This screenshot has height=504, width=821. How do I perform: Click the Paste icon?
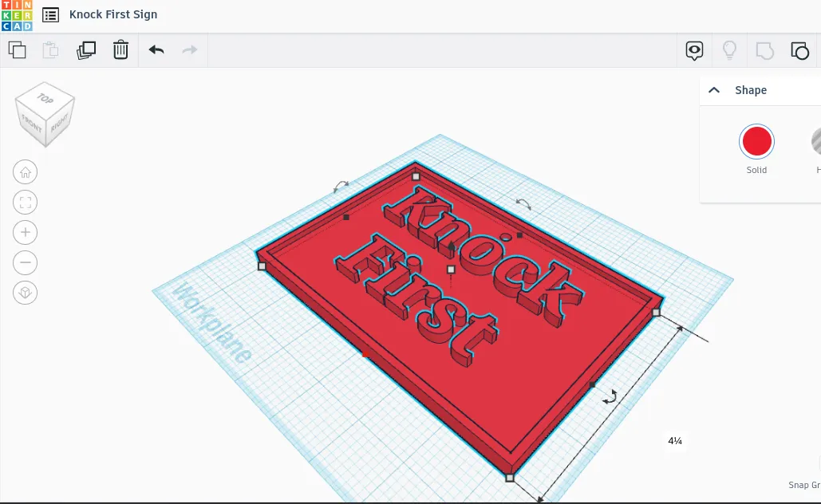coord(49,49)
